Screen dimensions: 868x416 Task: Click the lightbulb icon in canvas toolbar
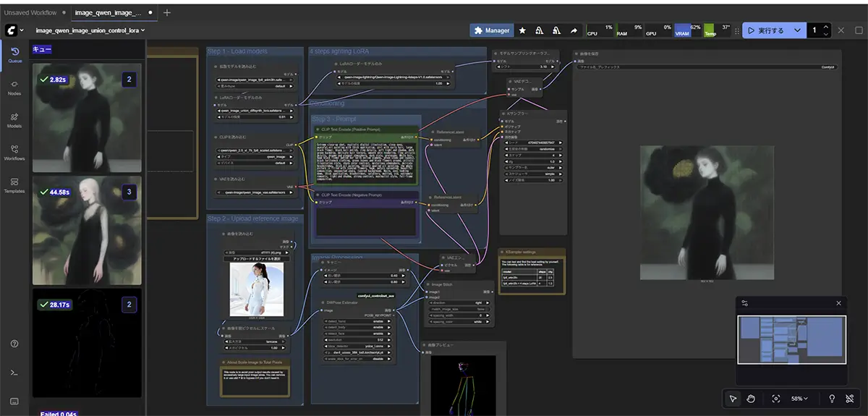click(x=832, y=399)
